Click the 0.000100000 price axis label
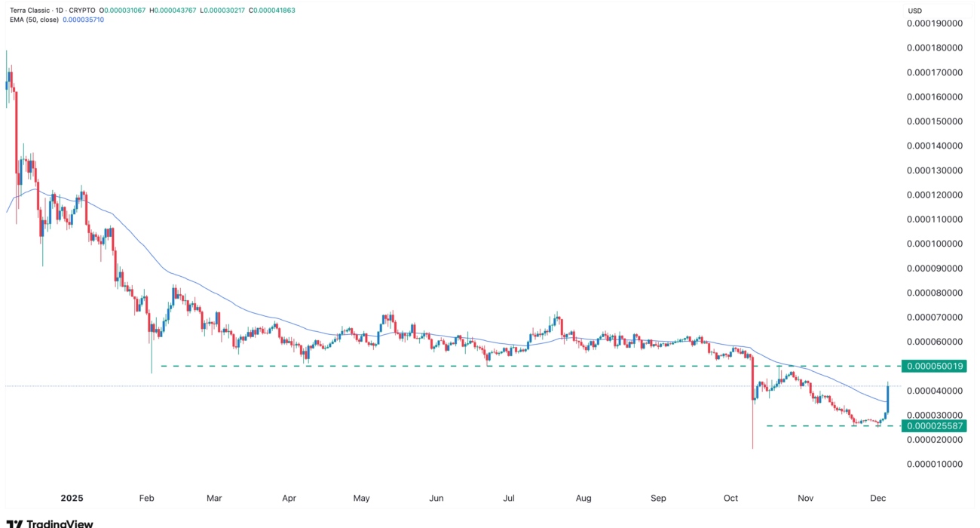This screenshot has width=980, height=528. [935, 244]
